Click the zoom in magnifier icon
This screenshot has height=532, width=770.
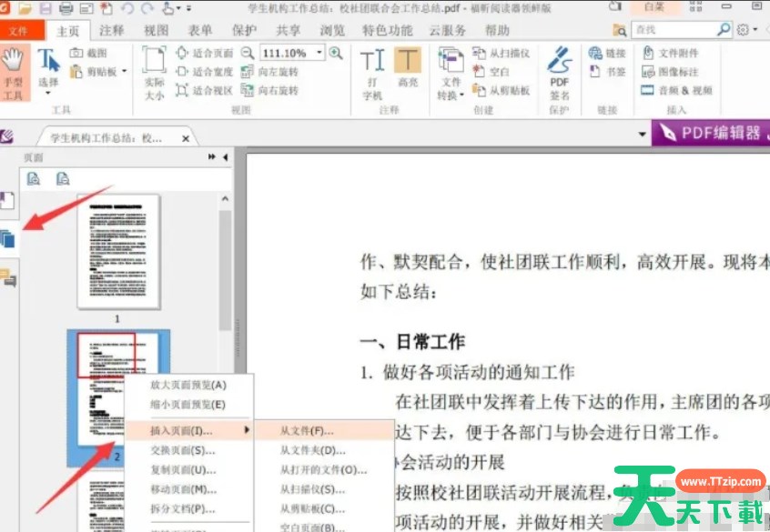(337, 53)
